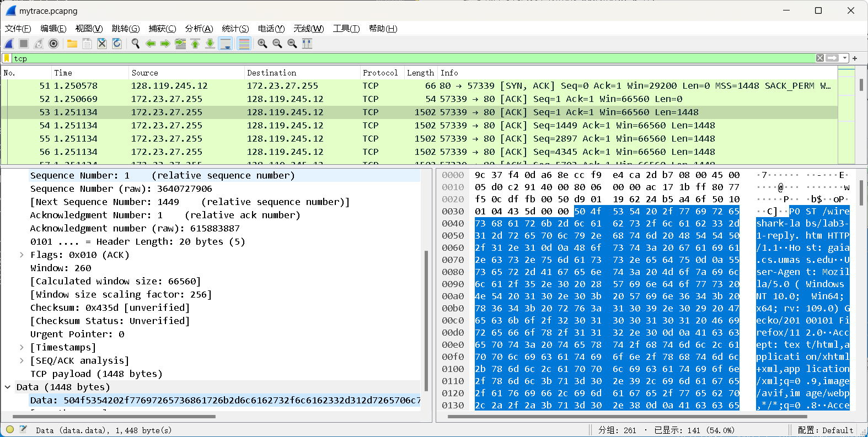
Task: Apply the display filter arrow button
Action: 833,58
